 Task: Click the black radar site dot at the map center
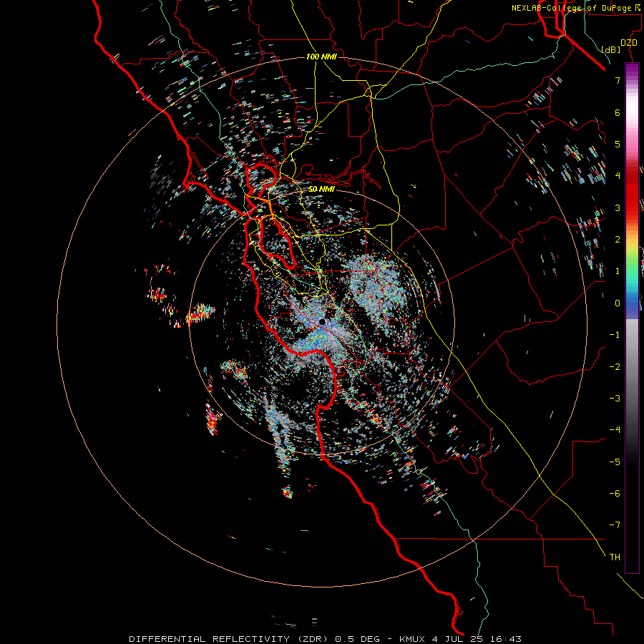tap(322, 322)
